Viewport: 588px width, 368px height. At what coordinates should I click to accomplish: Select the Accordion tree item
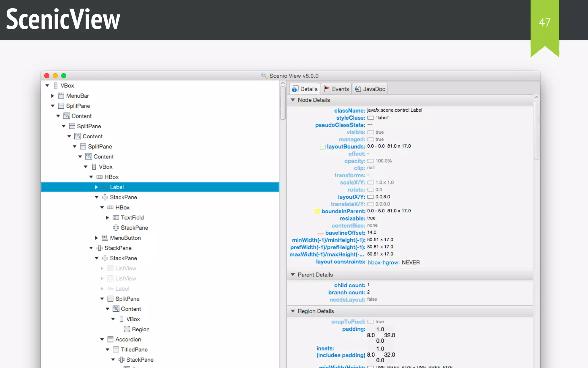(x=128, y=340)
